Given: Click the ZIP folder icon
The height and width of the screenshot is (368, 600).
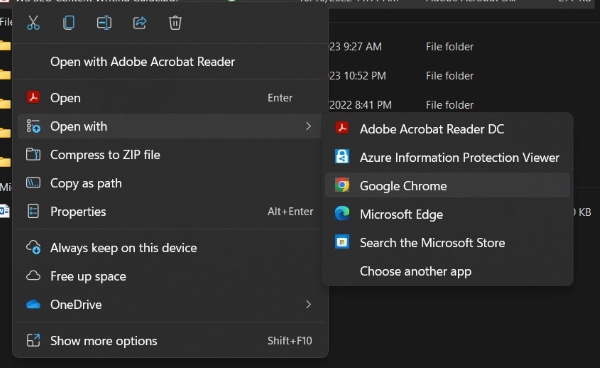Looking at the screenshot, I should pyautogui.click(x=33, y=155).
